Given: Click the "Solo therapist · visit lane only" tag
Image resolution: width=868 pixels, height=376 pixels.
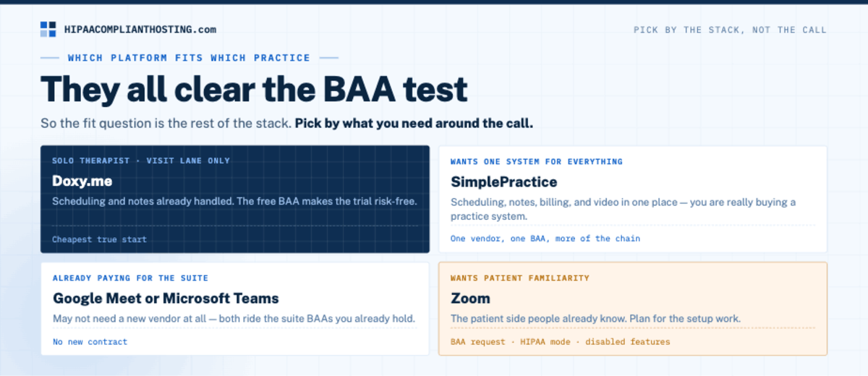Looking at the screenshot, I should tap(141, 161).
